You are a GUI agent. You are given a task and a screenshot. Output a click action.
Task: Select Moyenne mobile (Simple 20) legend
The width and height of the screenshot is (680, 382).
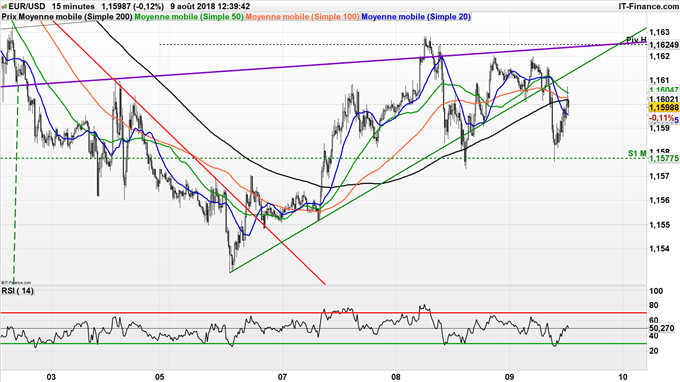[416, 17]
